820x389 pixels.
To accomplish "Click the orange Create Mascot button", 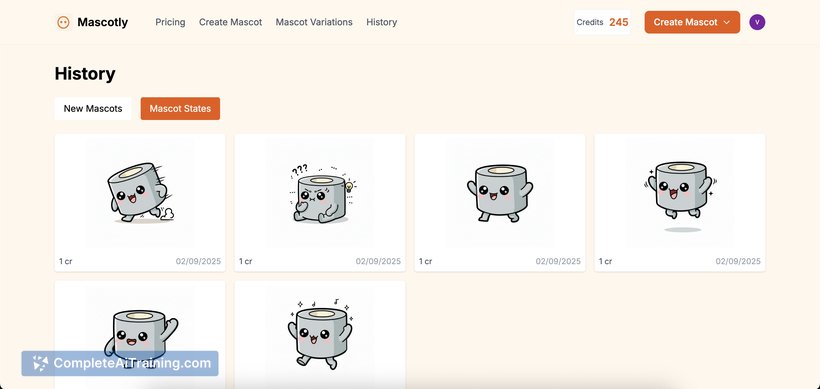I will pyautogui.click(x=692, y=22).
